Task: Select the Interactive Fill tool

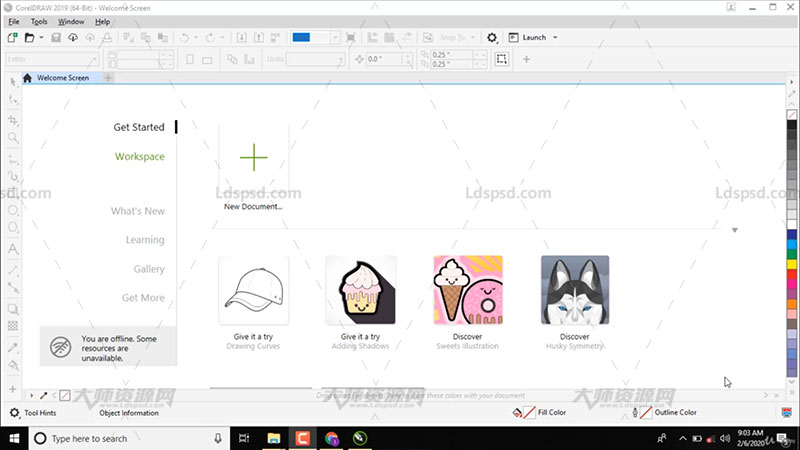Action: pos(13,365)
